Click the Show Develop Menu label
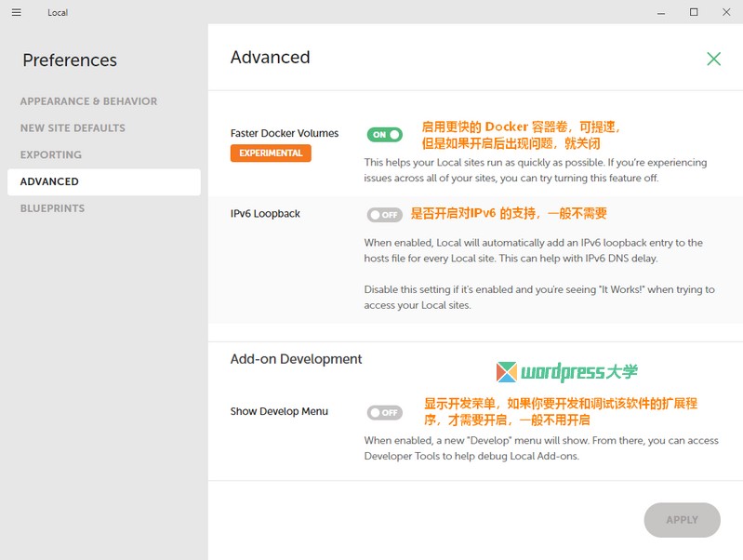 (279, 411)
